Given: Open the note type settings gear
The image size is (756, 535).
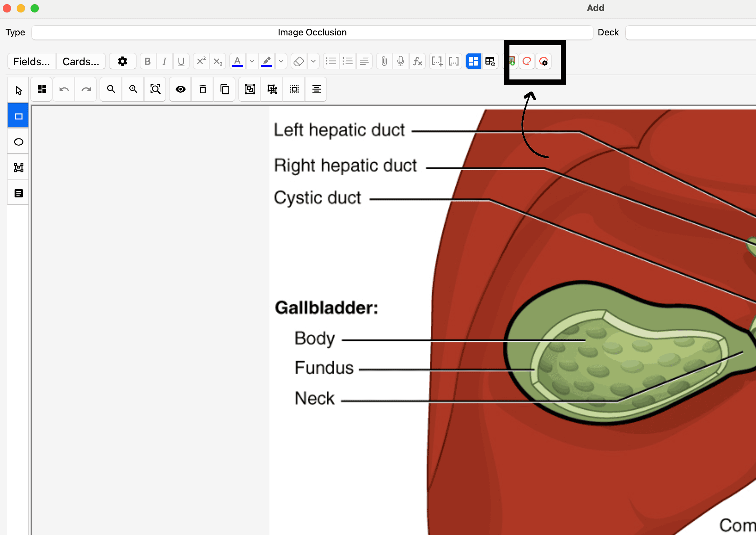Looking at the screenshot, I should (122, 61).
